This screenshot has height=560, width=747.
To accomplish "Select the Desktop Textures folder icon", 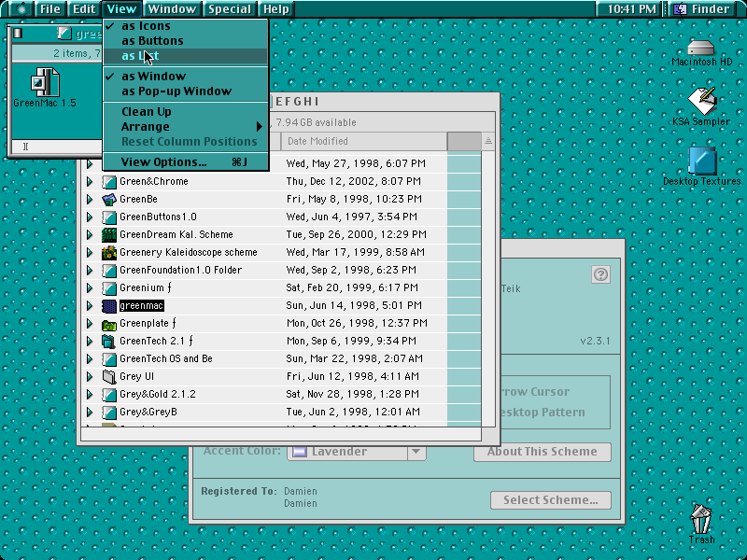I will (x=702, y=161).
